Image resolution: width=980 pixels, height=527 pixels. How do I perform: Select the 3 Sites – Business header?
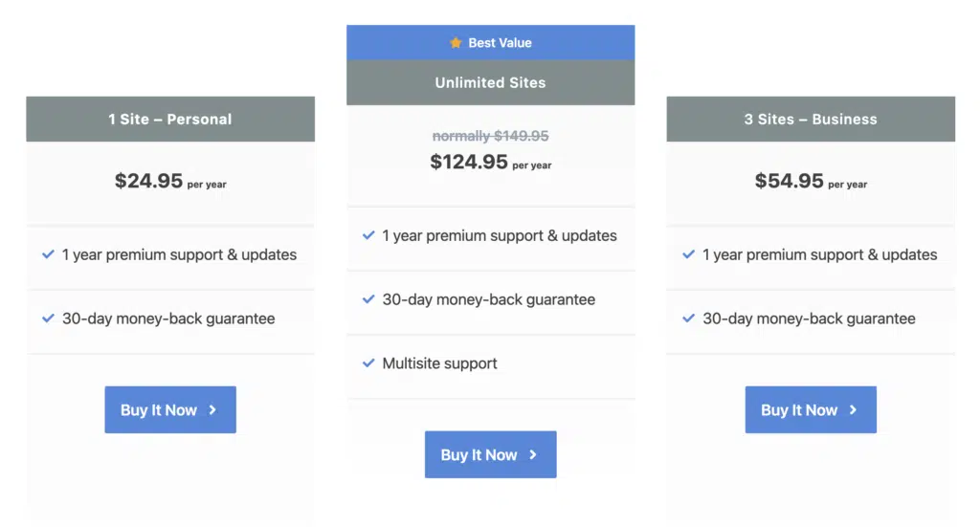[x=811, y=120]
